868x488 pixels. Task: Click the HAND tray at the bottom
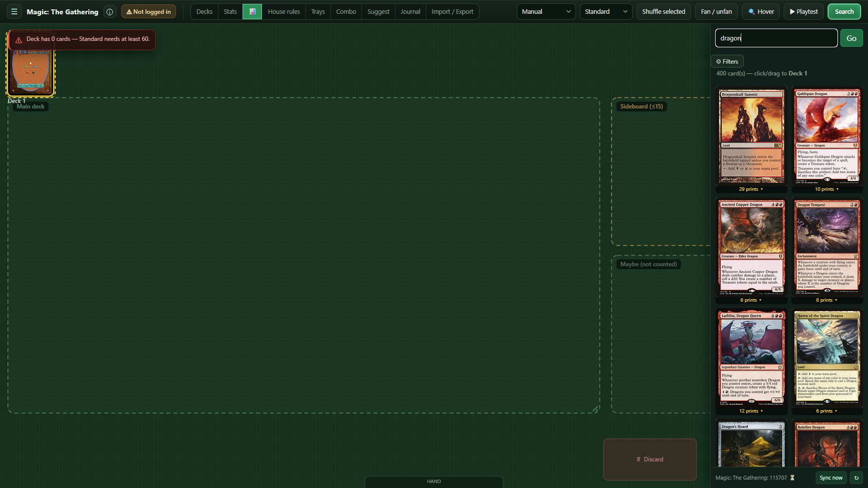[434, 482]
